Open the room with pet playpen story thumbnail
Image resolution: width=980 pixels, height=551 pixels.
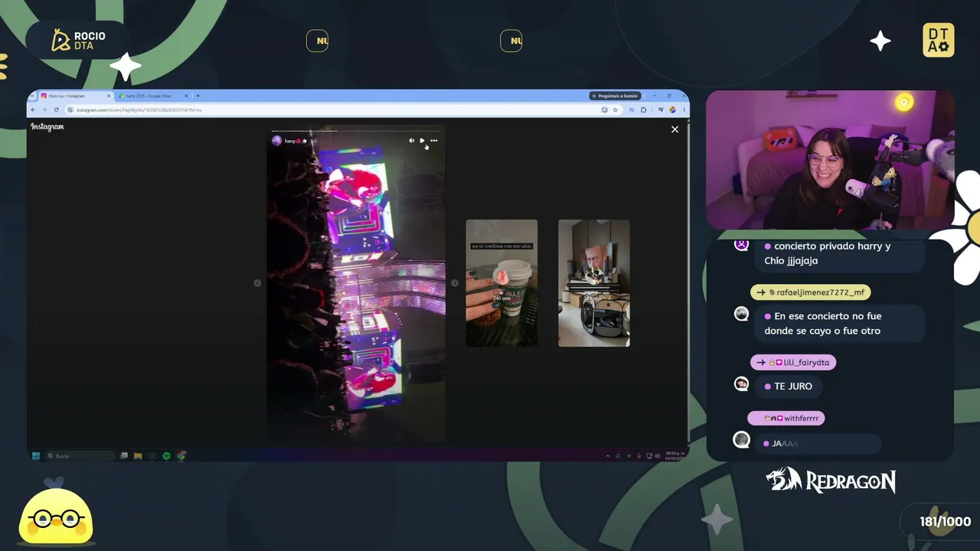click(594, 283)
